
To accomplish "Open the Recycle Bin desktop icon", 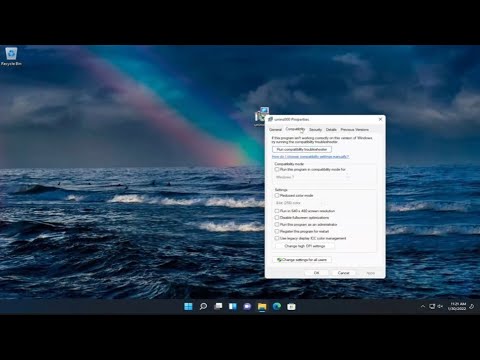I will click(x=11, y=56).
